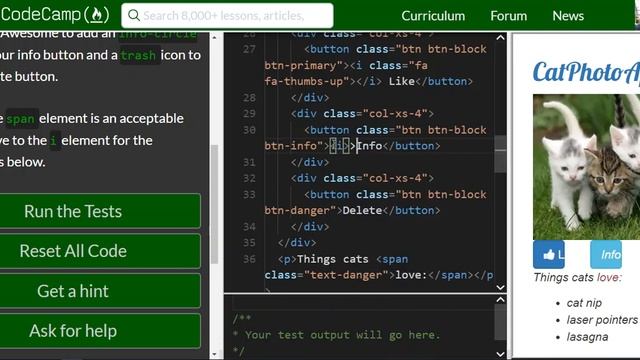Viewport: 640px width, 360px height.
Task: Click line number 36 in editor
Action: click(249, 259)
